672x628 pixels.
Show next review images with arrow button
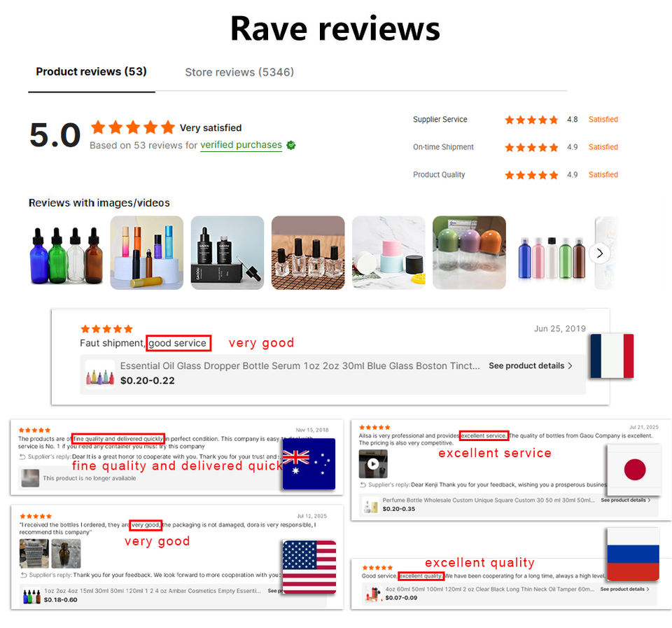[599, 253]
